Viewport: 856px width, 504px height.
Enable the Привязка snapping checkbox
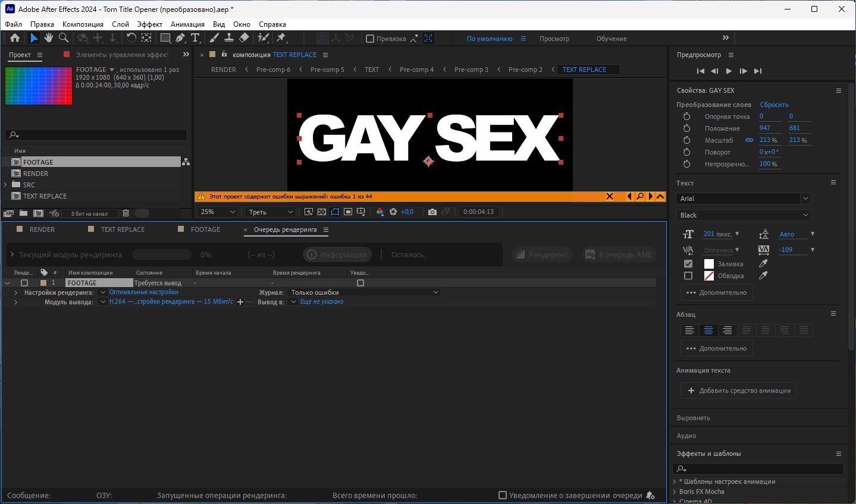click(x=370, y=39)
